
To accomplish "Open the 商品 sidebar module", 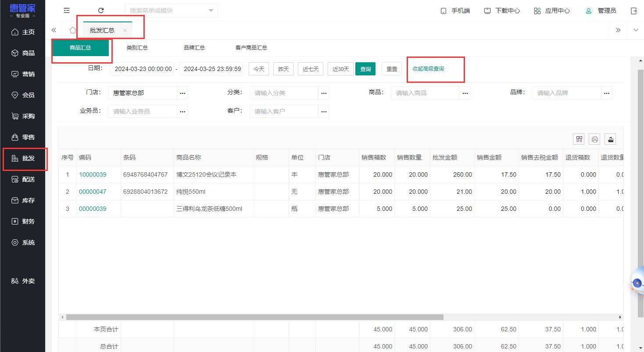I will point(23,53).
